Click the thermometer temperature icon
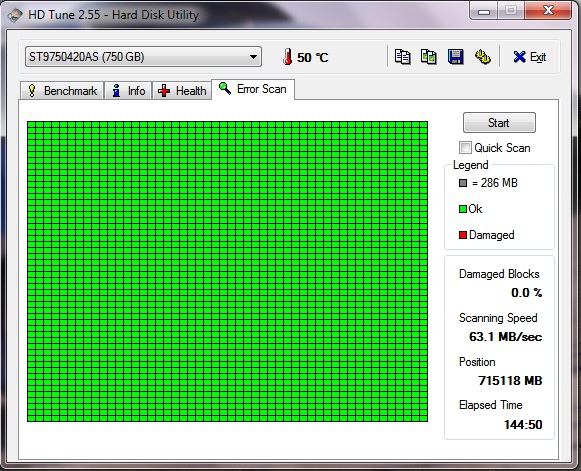This screenshot has width=581, height=471. [x=288, y=57]
